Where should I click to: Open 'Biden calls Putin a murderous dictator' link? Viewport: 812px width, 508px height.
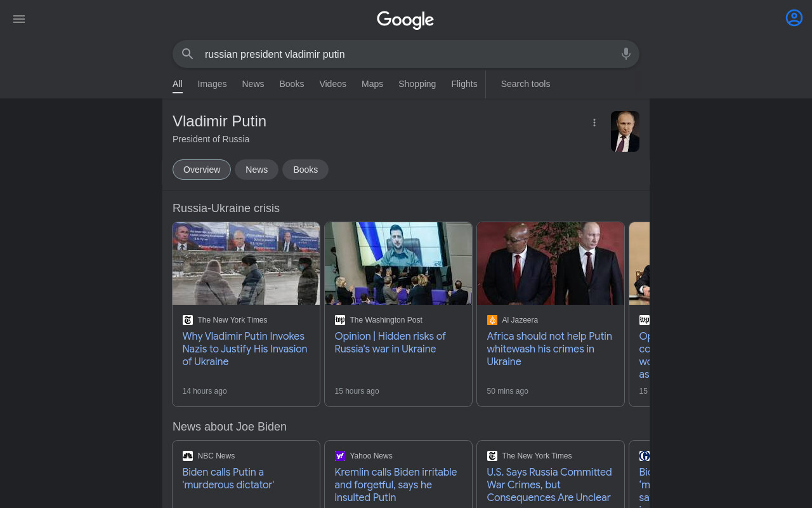point(228,478)
